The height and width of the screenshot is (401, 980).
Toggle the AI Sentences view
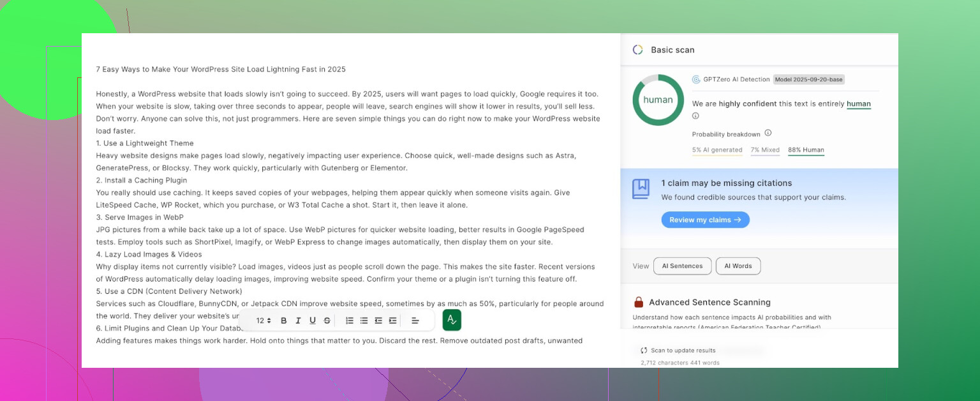pos(682,266)
